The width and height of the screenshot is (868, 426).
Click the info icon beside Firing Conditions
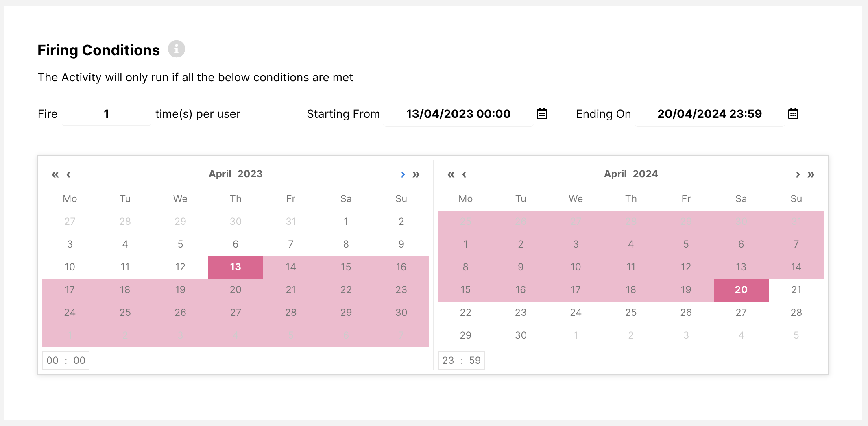(177, 49)
